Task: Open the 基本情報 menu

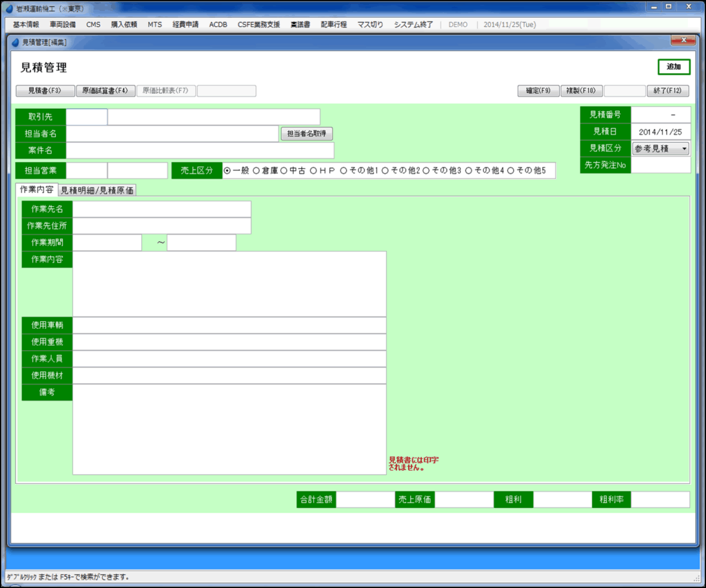Action: (x=26, y=24)
